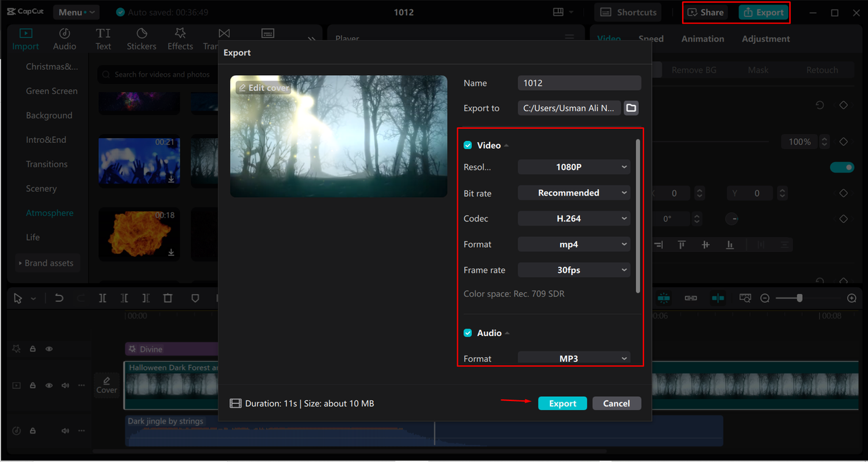Switch to the Text tab
Screen dimensions: 868x462
pyautogui.click(x=103, y=39)
